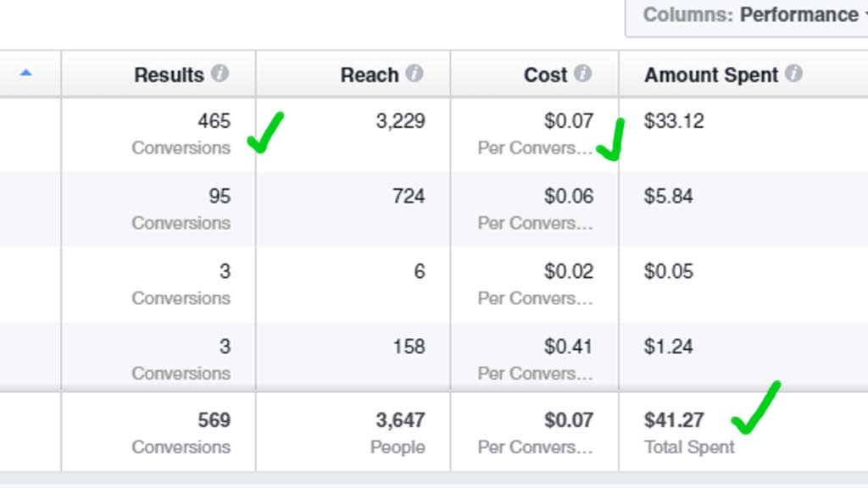The height and width of the screenshot is (488, 868).
Task: Click the 158 reach value
Action: tap(409, 347)
